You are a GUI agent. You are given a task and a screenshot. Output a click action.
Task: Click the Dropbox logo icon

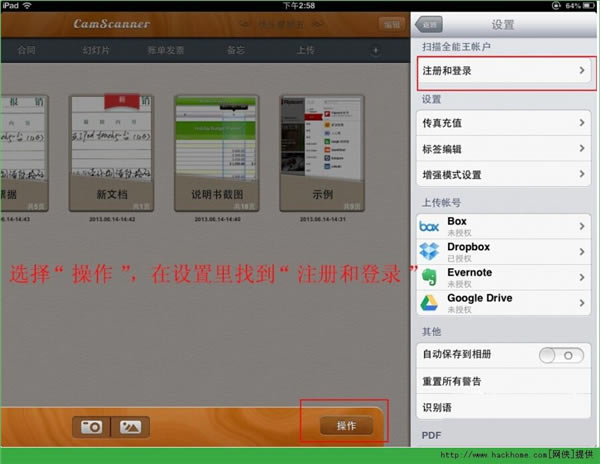(x=429, y=252)
